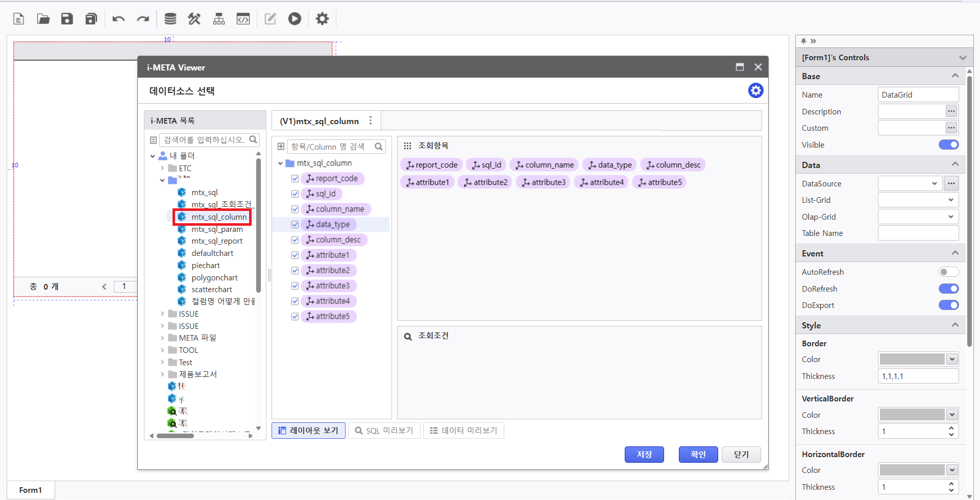The height and width of the screenshot is (500, 980).
Task: Expand the TOOL folder
Action: click(x=162, y=350)
